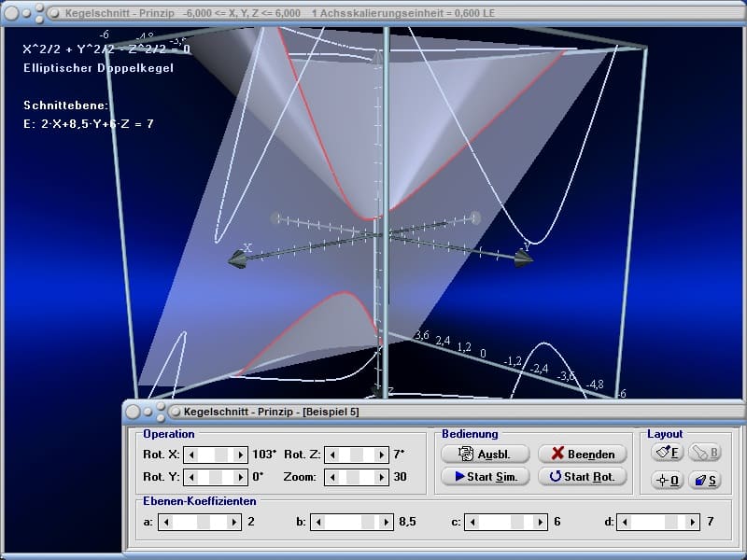Click the Y axis arrowhead in the 3D view
The width and height of the screenshot is (747, 560).
[524, 259]
